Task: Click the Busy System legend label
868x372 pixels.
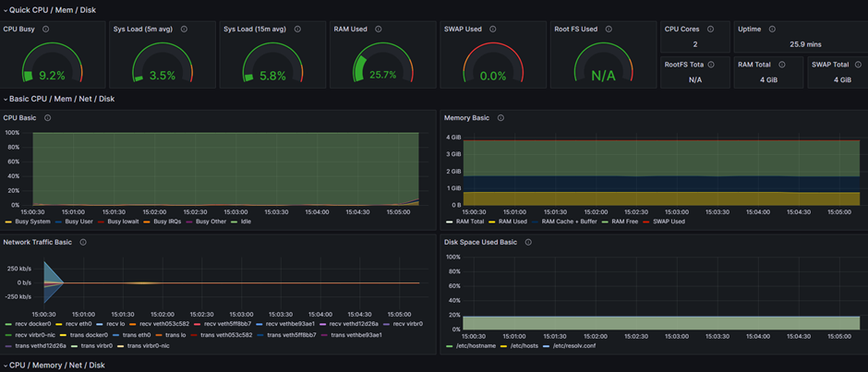Action: [x=32, y=222]
